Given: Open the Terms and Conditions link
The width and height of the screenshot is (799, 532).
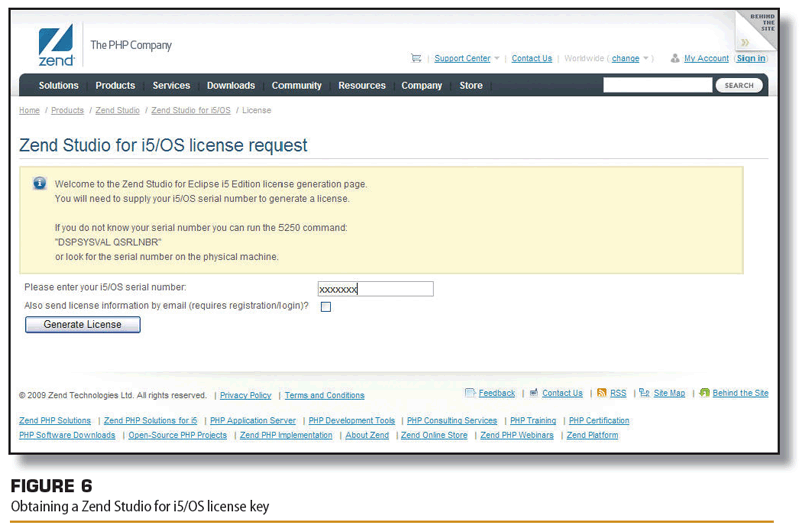Looking at the screenshot, I should pos(324,395).
